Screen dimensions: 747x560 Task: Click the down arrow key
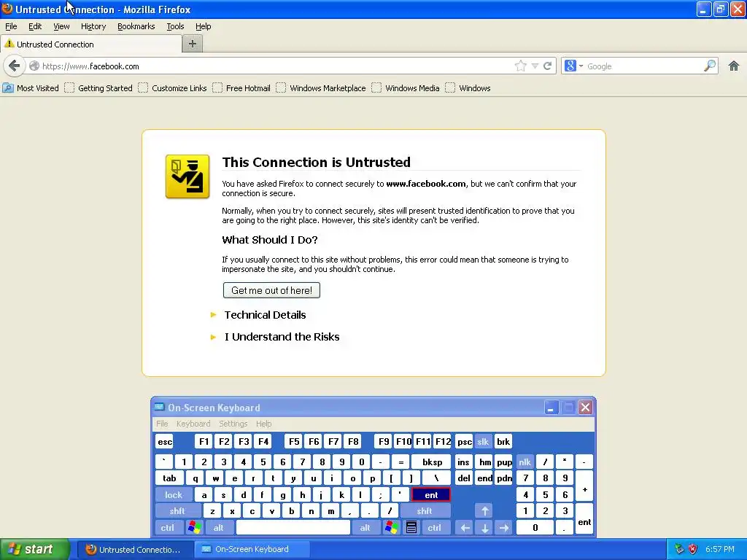(x=484, y=528)
